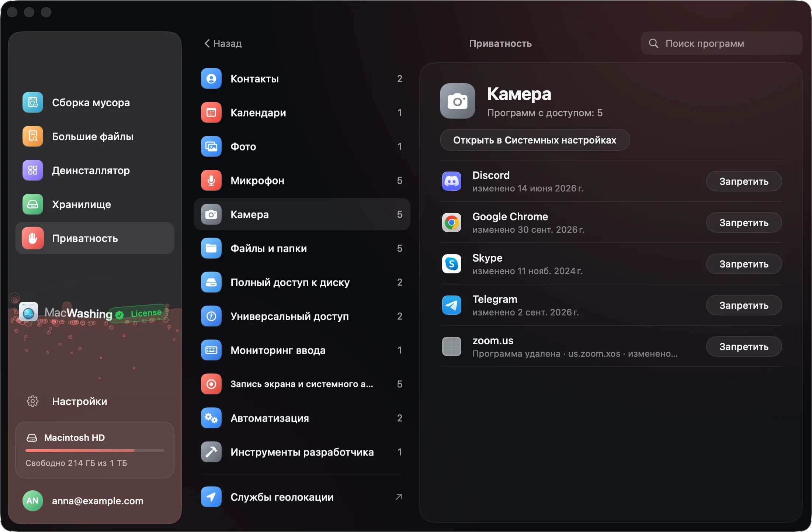Open the Деинсталлятор sidebar icon
812x532 pixels.
click(33, 170)
